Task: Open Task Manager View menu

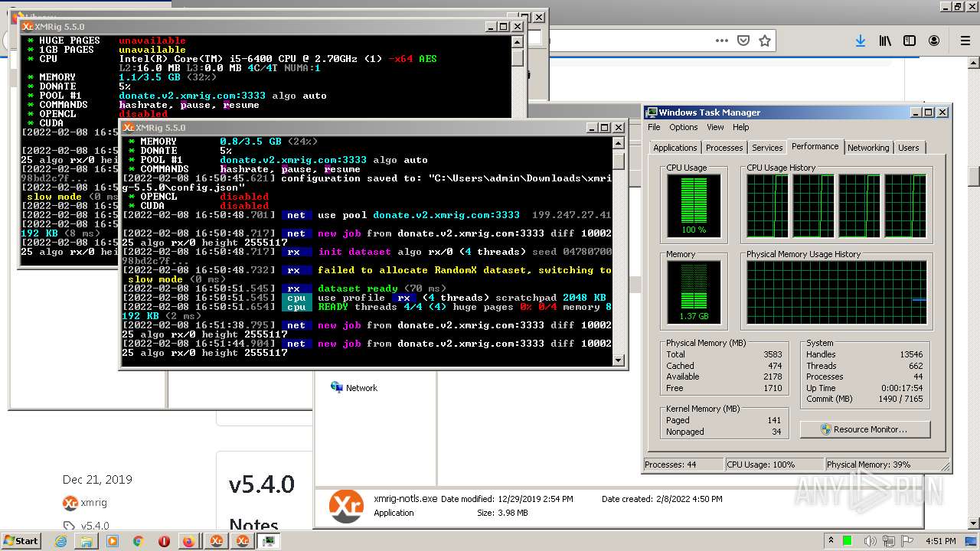Action: [715, 127]
